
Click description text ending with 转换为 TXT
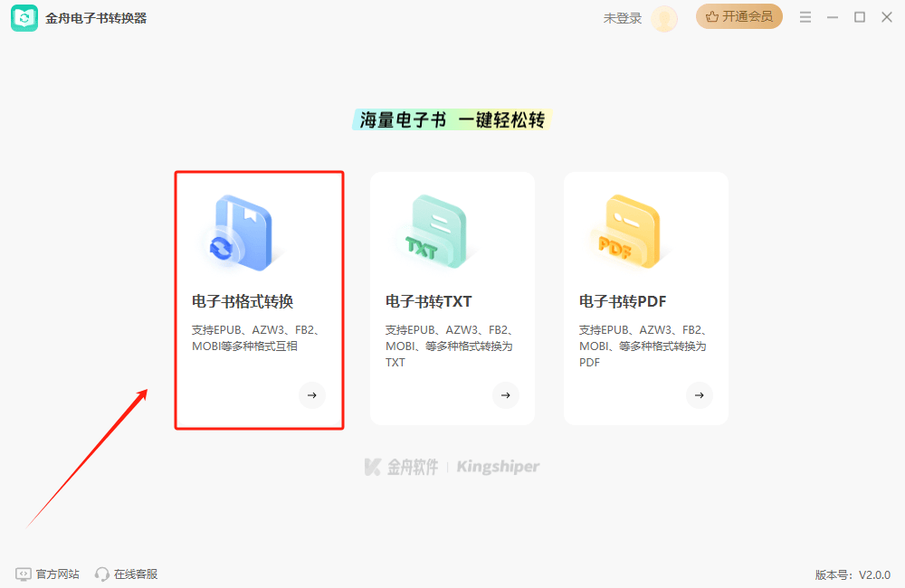450,346
